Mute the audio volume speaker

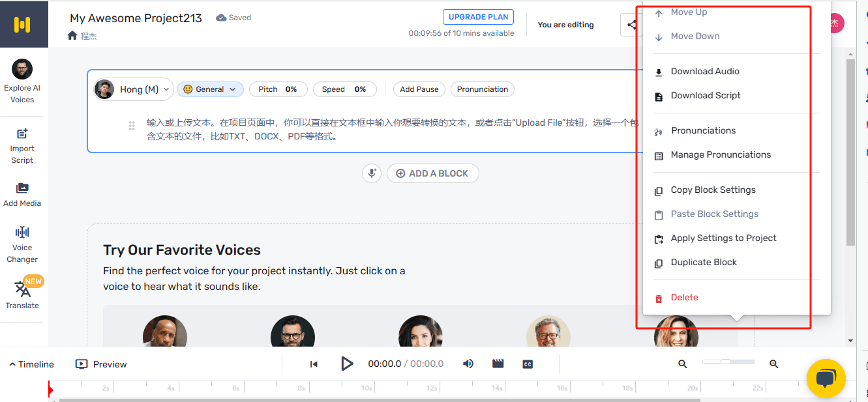pyautogui.click(x=468, y=364)
